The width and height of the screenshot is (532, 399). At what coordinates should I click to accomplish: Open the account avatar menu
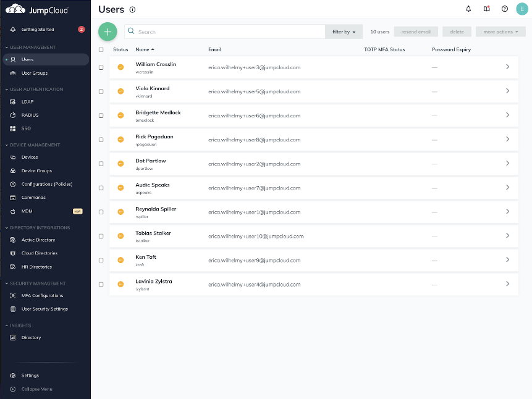click(x=522, y=9)
